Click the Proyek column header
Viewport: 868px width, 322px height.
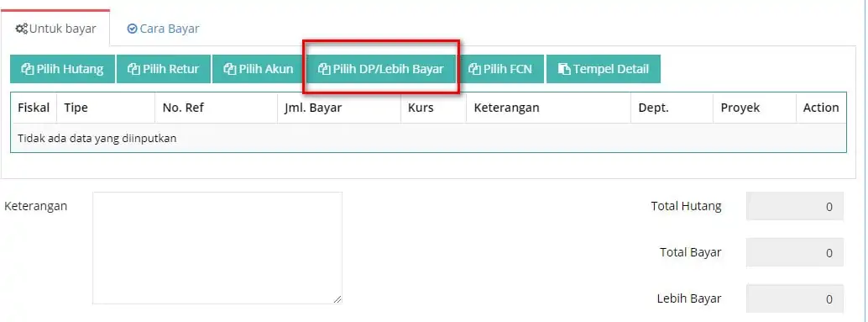[755, 108]
